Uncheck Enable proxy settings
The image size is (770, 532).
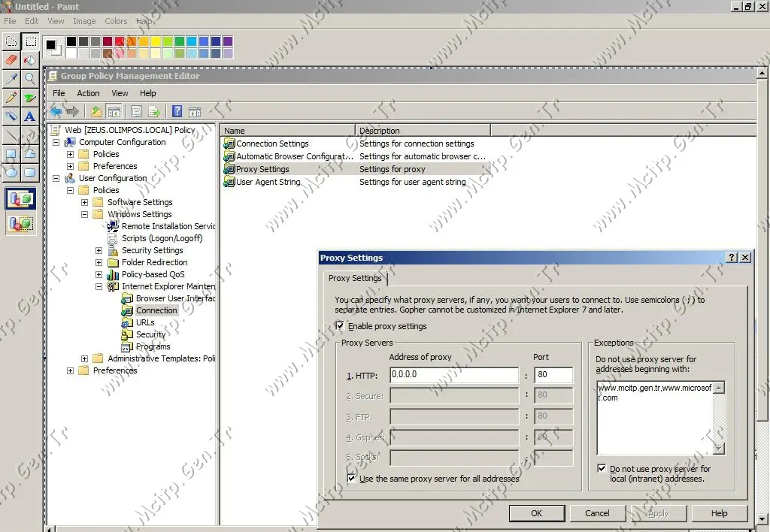[340, 326]
